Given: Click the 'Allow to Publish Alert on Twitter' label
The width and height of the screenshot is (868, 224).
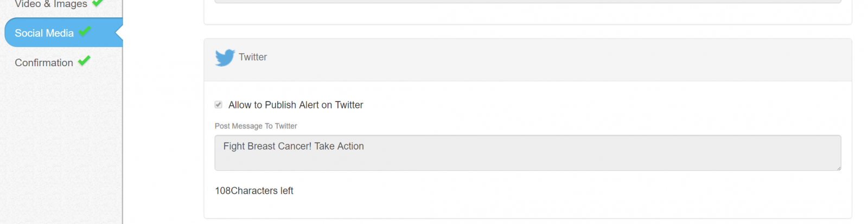Looking at the screenshot, I should coord(296,105).
